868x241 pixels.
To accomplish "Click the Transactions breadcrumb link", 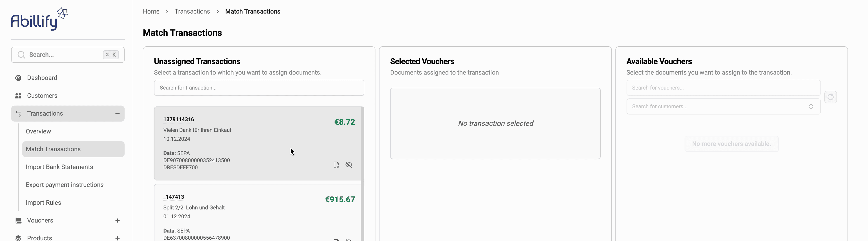I will [x=192, y=12].
